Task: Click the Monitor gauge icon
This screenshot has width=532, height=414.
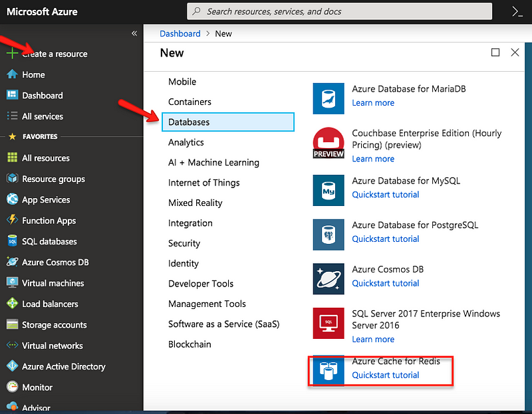Action: pos(12,387)
